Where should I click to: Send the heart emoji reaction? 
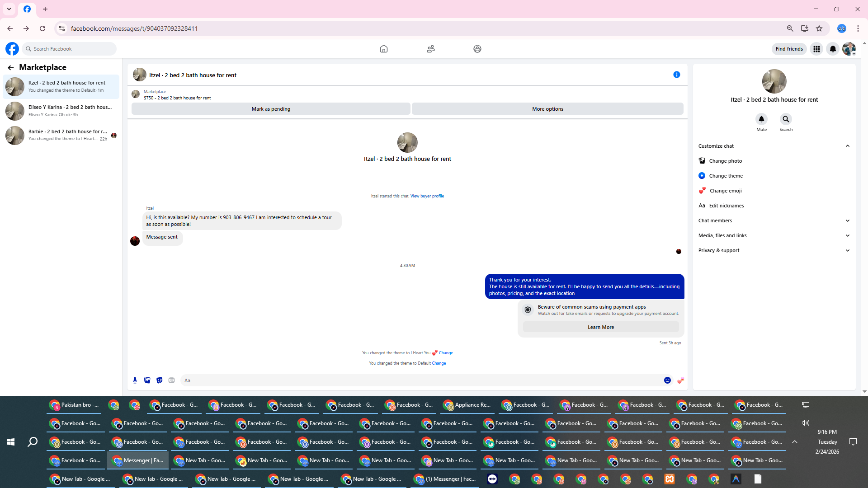pyautogui.click(x=680, y=380)
